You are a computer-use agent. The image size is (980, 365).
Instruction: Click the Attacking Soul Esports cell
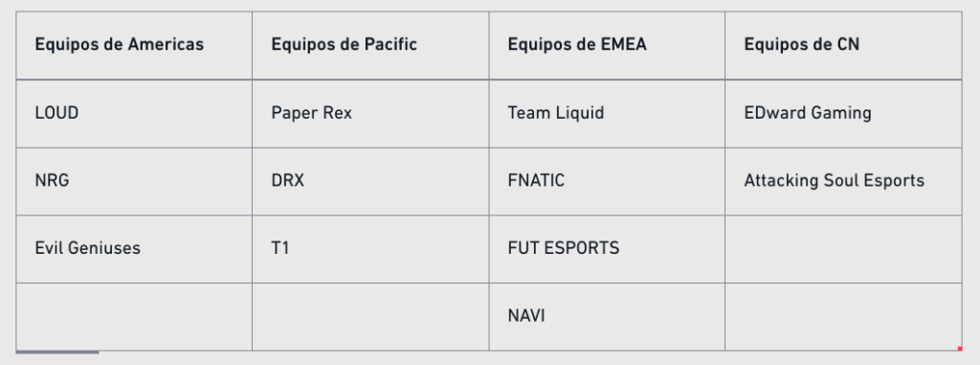click(x=844, y=182)
